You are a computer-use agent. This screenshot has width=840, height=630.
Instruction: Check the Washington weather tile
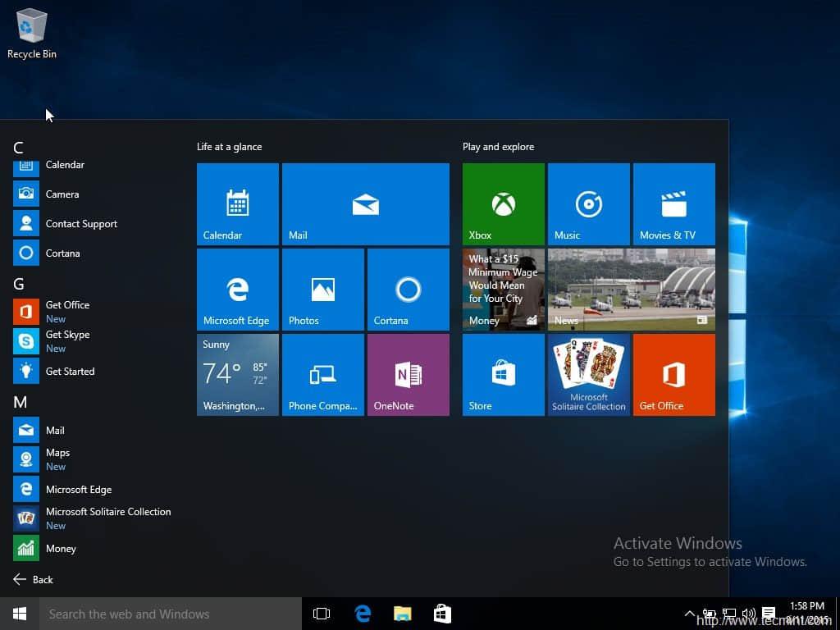pyautogui.click(x=237, y=374)
